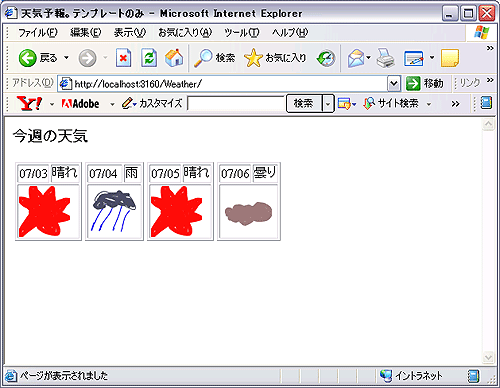Open the 編集(E) menu

click(x=86, y=33)
